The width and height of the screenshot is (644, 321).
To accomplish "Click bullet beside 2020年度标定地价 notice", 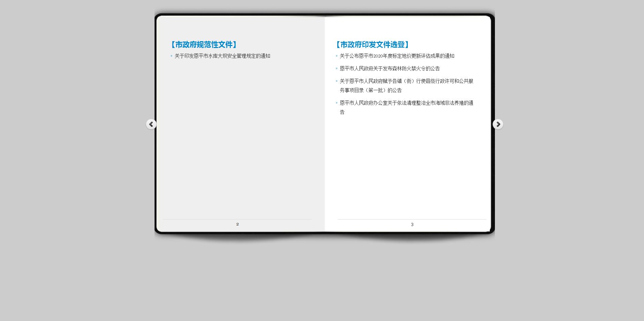I will 337,56.
